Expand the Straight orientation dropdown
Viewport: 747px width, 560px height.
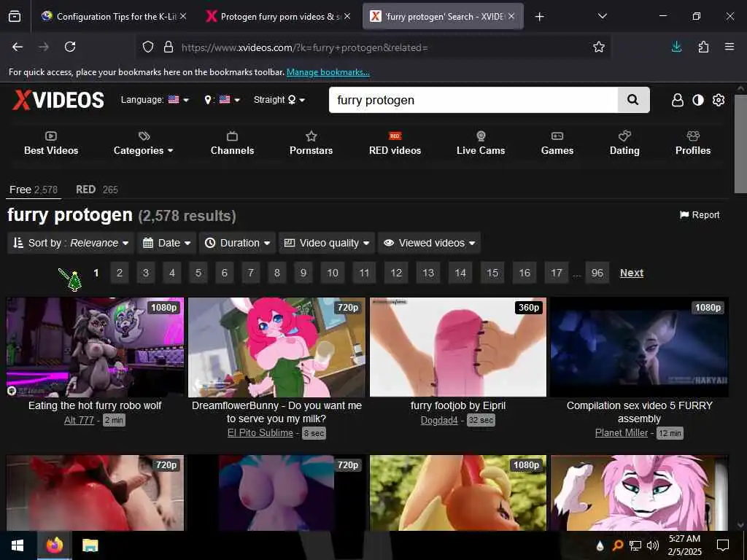[279, 99]
